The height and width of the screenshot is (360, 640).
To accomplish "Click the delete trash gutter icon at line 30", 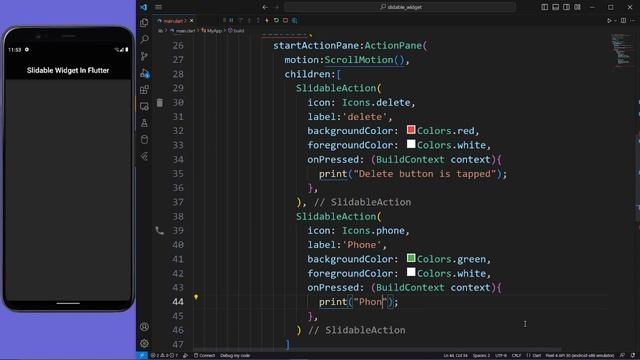I will [x=160, y=102].
